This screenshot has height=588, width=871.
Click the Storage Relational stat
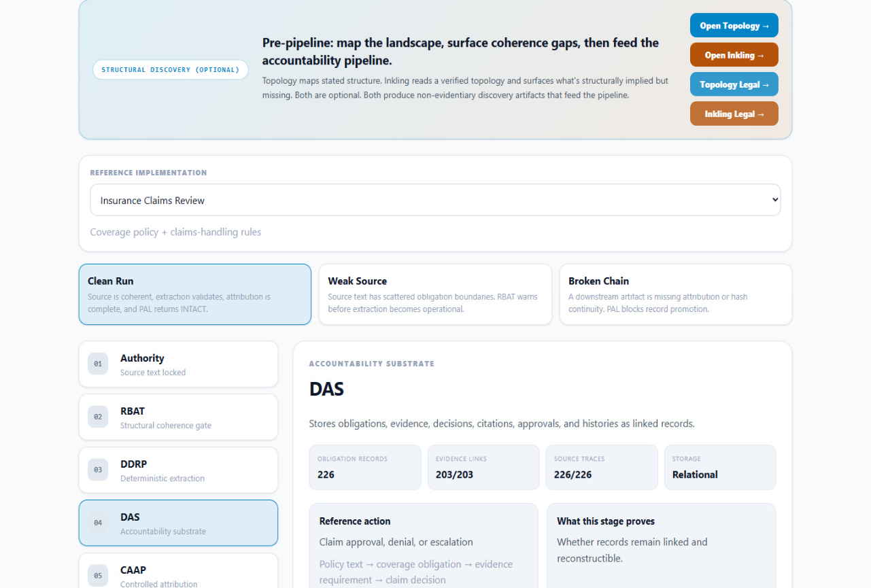point(720,467)
